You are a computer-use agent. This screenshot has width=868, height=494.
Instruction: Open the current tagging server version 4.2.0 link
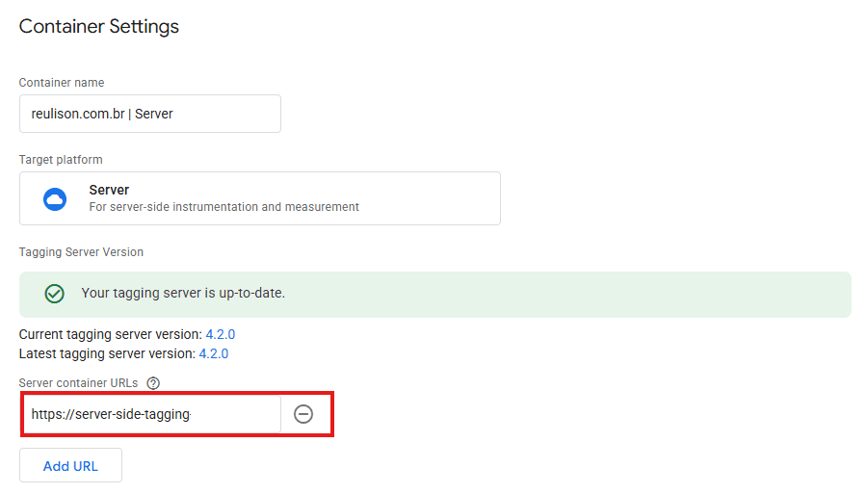pyautogui.click(x=220, y=334)
